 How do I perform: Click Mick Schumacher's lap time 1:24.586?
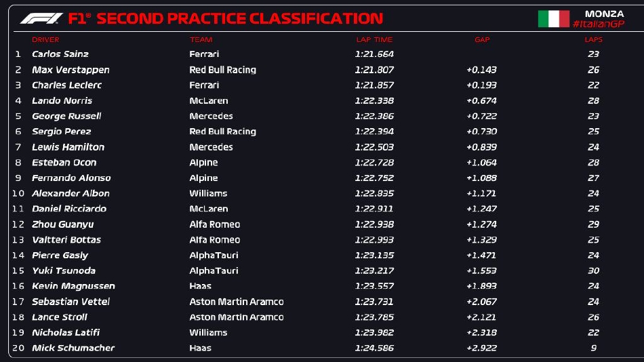click(x=374, y=348)
